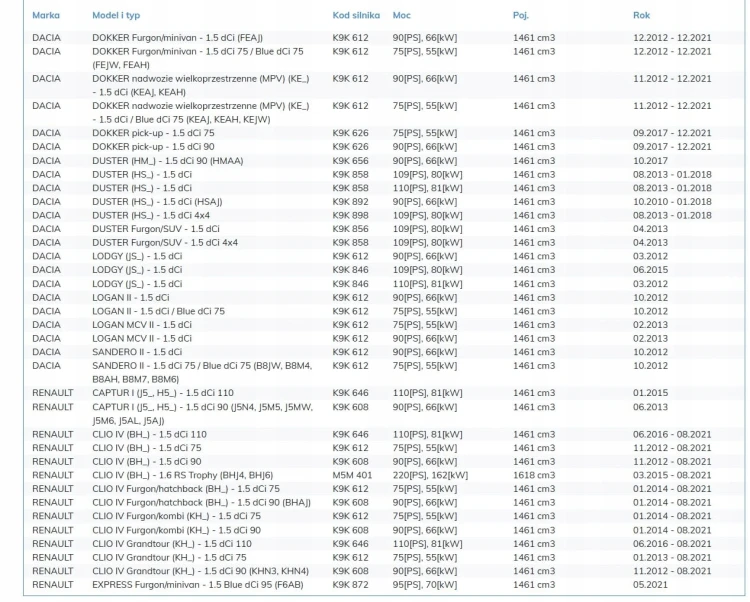
Task: Select the DUSTER (HM_) 1.5 dCi 90 (HMAA) row
Action: pyautogui.click(x=384, y=161)
